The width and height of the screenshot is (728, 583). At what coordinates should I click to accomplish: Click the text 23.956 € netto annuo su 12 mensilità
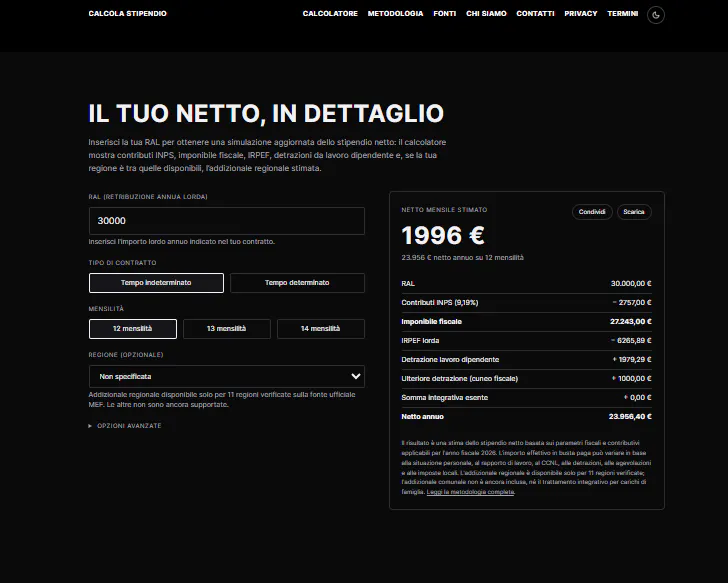pos(462,258)
